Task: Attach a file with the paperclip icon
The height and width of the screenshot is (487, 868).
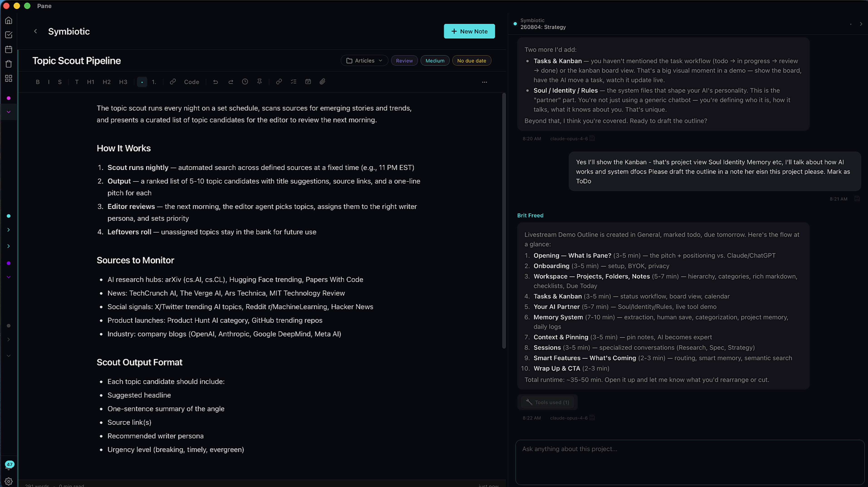Action: coord(322,82)
